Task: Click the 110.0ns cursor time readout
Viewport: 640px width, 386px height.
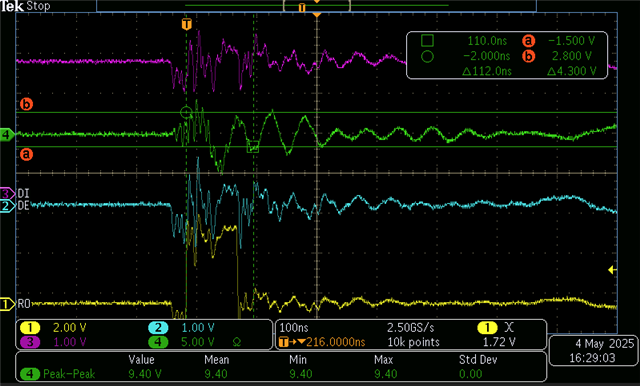Action: pyautogui.click(x=487, y=41)
